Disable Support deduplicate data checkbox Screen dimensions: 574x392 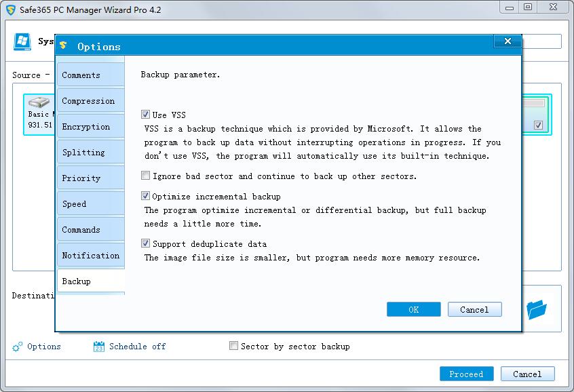tap(145, 243)
